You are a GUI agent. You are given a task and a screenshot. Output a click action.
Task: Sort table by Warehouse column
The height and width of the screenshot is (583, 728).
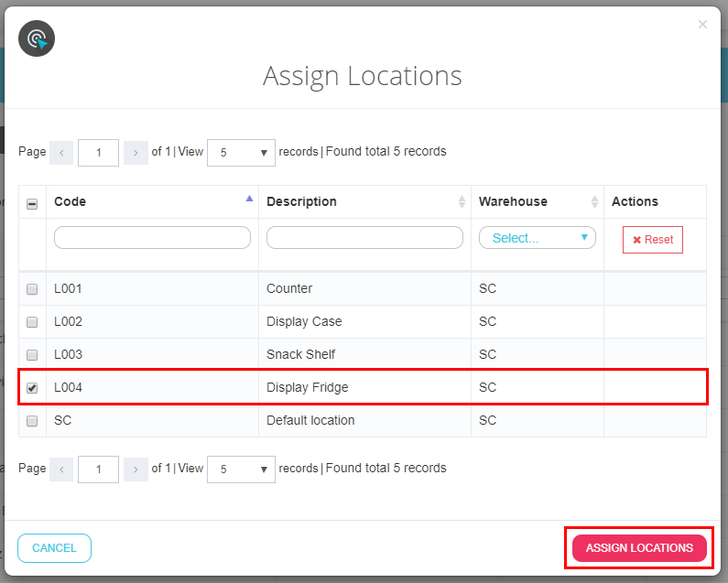tap(537, 201)
